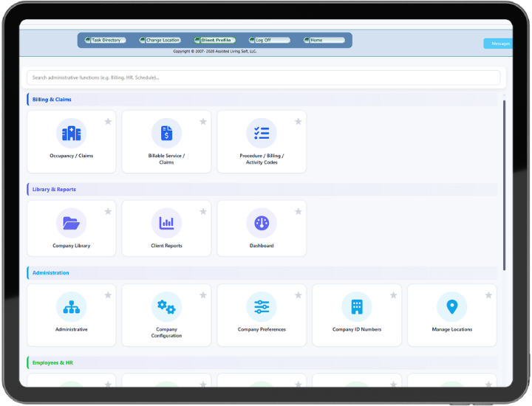Screen dimensions: 532x406
Task: Favorite the Administrative card star
Action: (x=108, y=295)
